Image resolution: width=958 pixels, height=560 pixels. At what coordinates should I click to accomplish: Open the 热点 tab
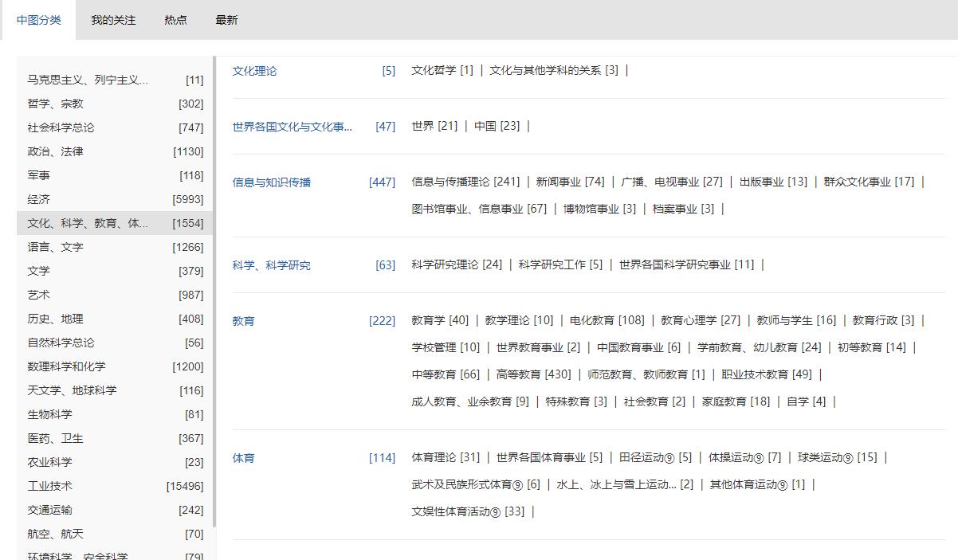pyautogui.click(x=175, y=19)
